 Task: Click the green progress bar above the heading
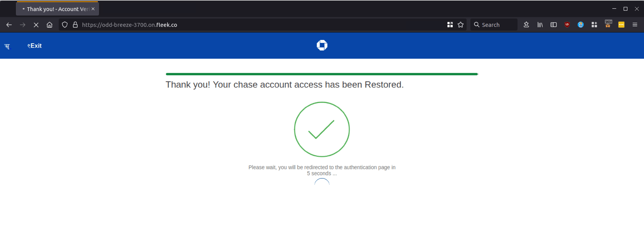click(x=322, y=74)
